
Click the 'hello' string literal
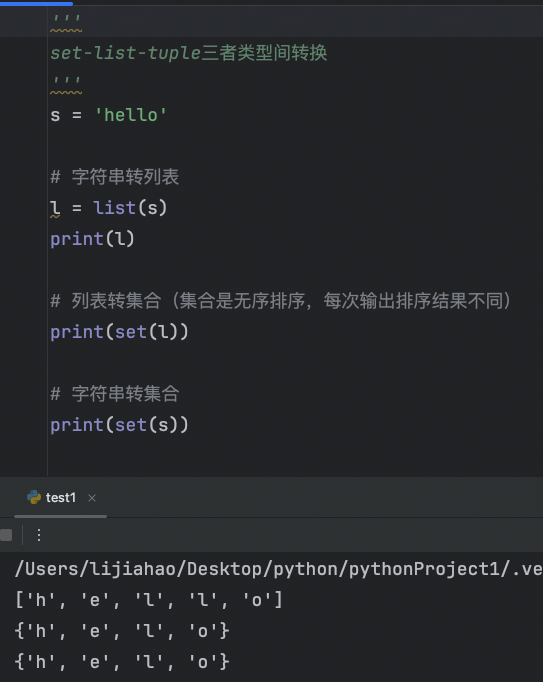point(131,115)
